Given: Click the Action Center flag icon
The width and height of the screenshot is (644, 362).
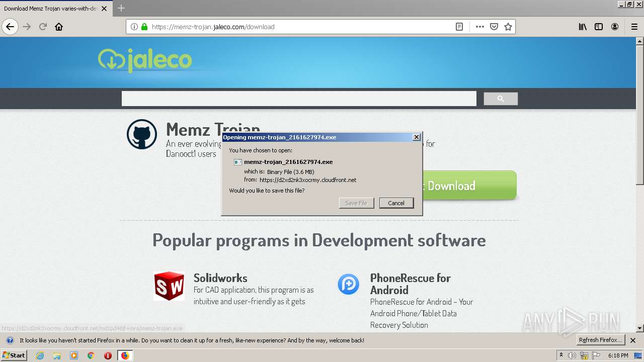Looking at the screenshot, I should [596, 355].
